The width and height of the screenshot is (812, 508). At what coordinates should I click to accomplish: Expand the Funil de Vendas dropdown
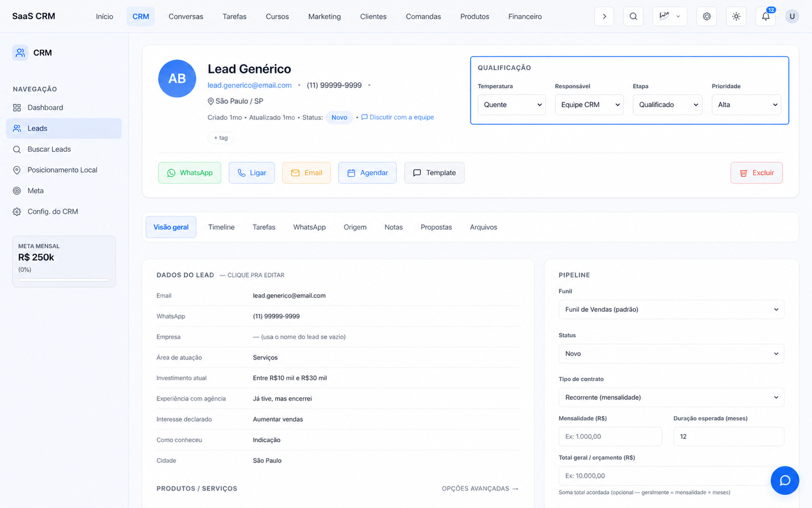(x=671, y=309)
